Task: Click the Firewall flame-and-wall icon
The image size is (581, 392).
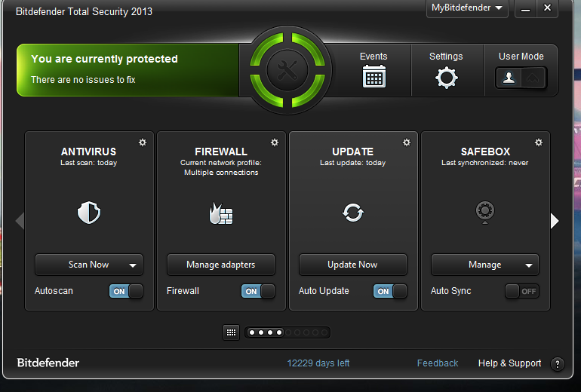Action: (x=221, y=213)
